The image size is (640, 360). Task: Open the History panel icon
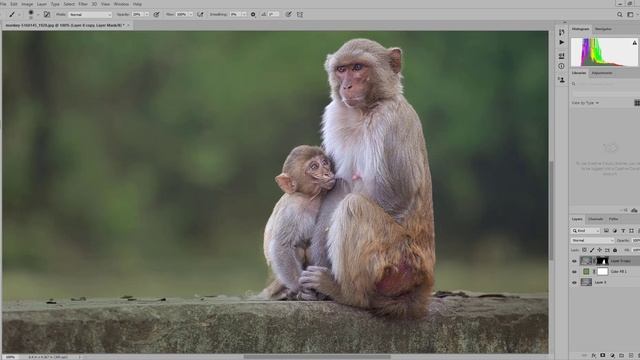562,32
